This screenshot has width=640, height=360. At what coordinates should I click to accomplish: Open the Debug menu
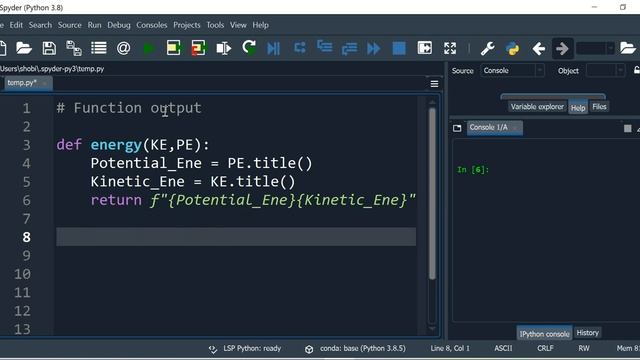[x=119, y=25]
